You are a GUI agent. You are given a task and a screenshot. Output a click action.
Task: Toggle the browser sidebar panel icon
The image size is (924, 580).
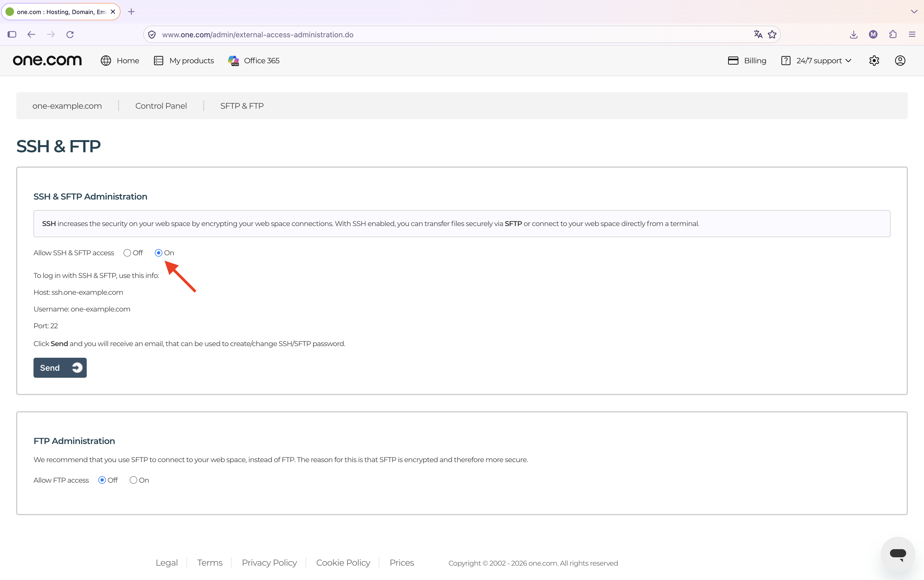tap(12, 35)
